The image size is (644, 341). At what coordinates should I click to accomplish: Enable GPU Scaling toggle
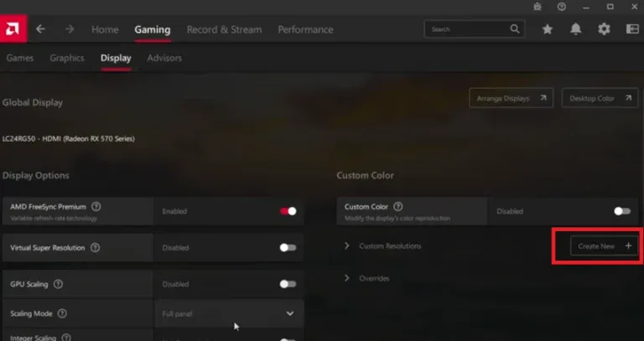[288, 284]
